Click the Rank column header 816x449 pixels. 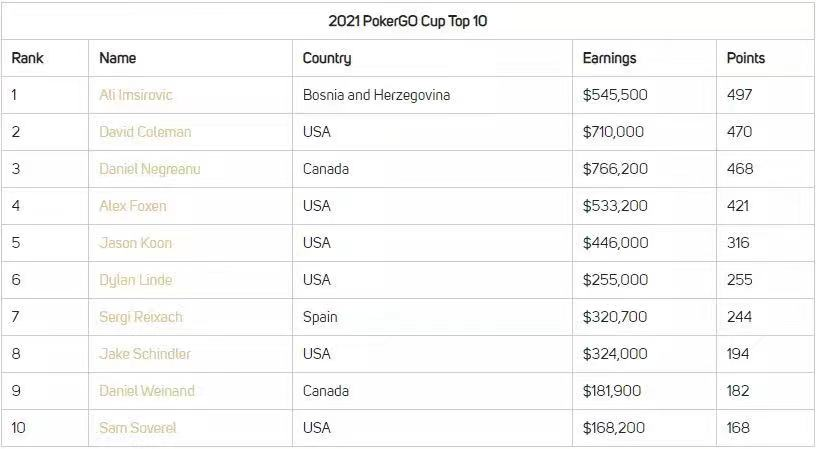(28, 58)
